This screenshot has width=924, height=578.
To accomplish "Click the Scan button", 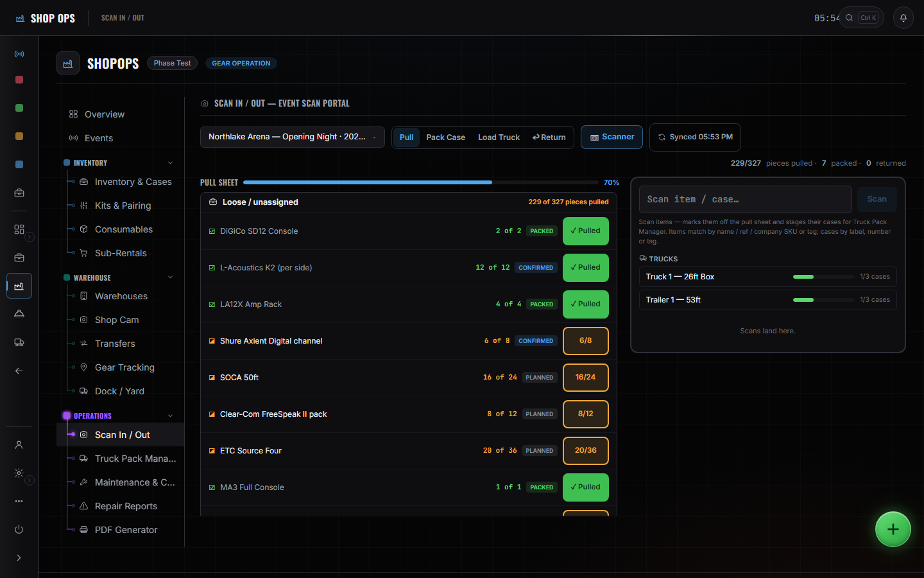I will (x=877, y=199).
